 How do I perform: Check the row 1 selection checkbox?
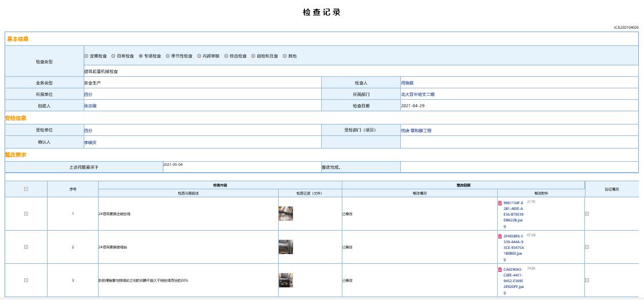26,214
